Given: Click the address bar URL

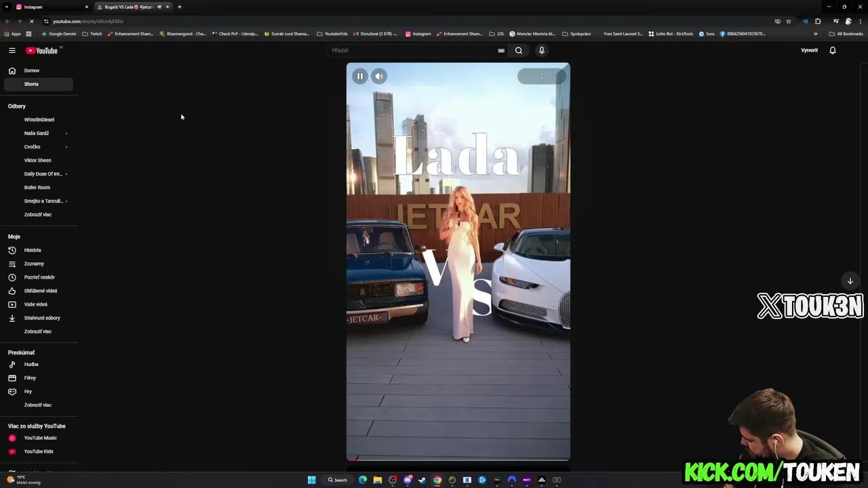Looking at the screenshot, I should point(88,21).
